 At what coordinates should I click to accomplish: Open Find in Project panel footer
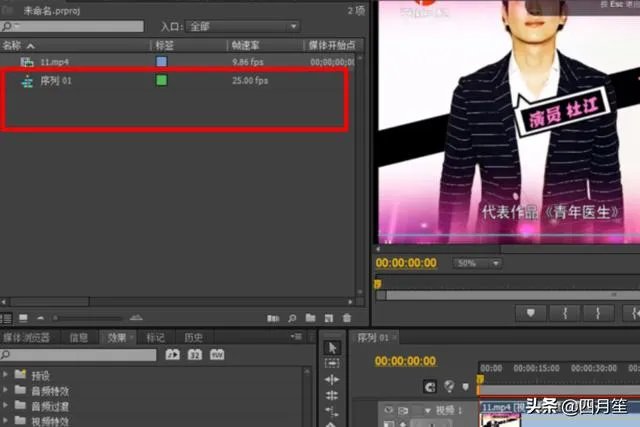click(x=292, y=318)
